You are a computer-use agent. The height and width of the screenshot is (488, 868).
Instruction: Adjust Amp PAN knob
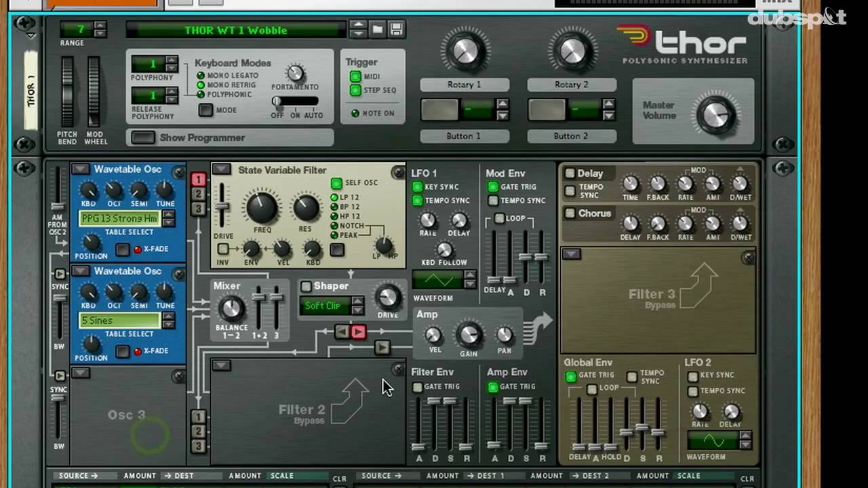coord(504,335)
